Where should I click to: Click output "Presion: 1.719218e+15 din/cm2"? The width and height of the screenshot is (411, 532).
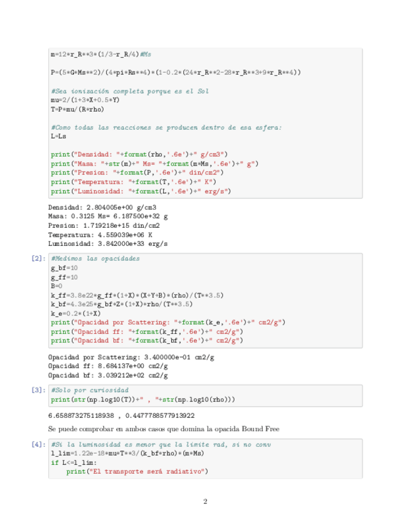104,226
